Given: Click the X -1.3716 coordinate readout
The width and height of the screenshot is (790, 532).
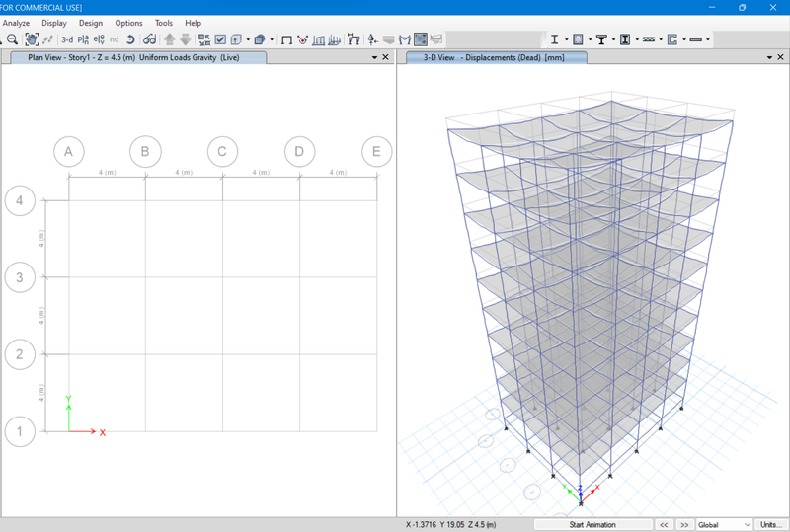Looking at the screenshot, I should pyautogui.click(x=421, y=524).
